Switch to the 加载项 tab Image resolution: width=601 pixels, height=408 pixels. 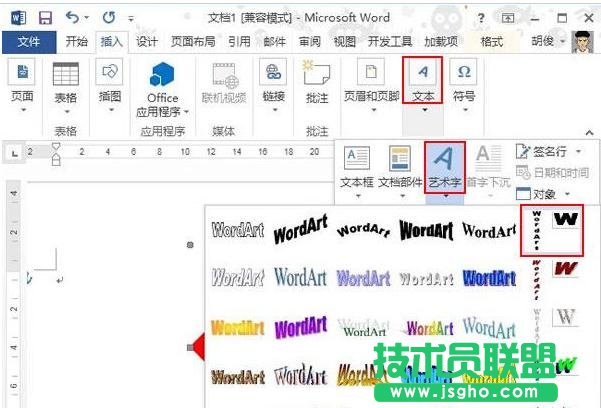click(x=441, y=41)
